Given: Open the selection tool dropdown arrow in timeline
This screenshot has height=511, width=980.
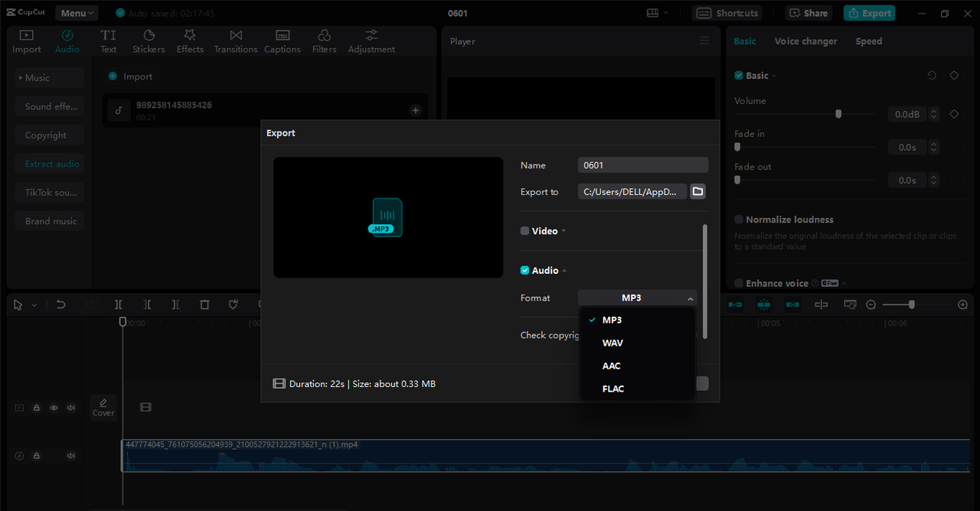Looking at the screenshot, I should (34, 305).
